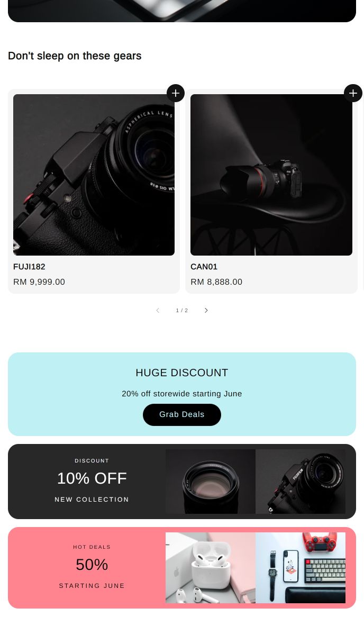Click the plus icon on FUJI182 card
The image size is (364, 635).
coord(175,93)
